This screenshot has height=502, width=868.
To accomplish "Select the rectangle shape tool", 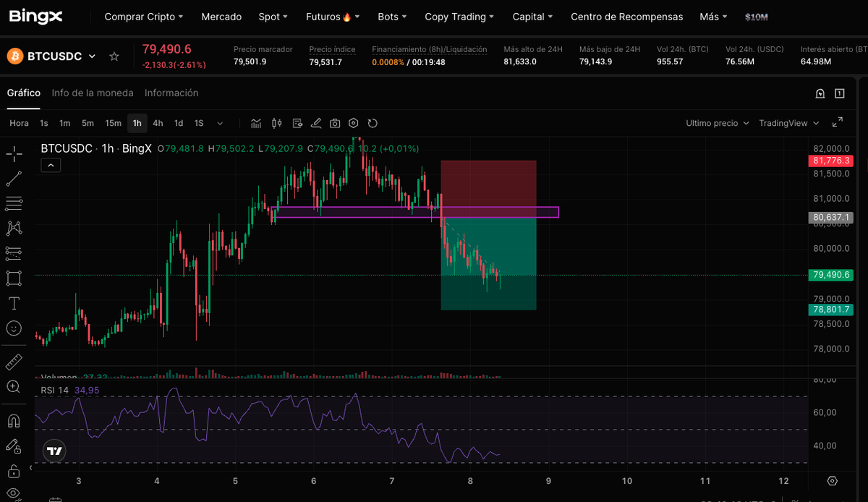I will point(13,278).
